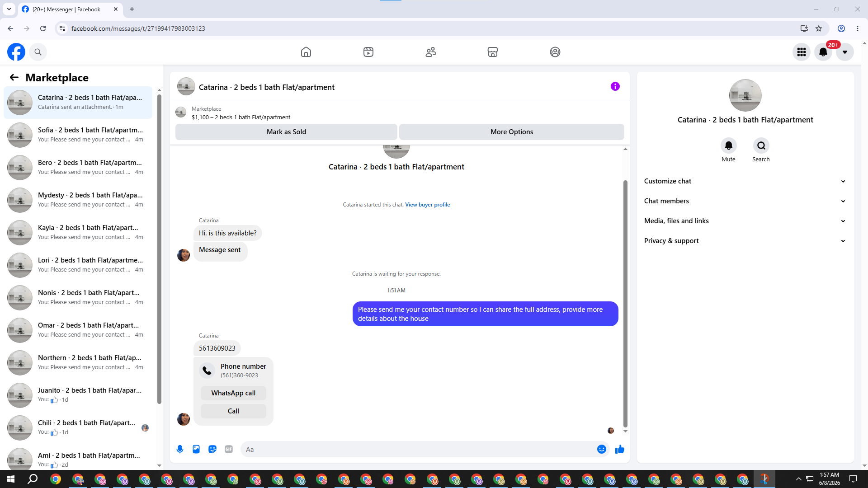
Task: Open the Video (Watch) icon
Action: point(368,52)
